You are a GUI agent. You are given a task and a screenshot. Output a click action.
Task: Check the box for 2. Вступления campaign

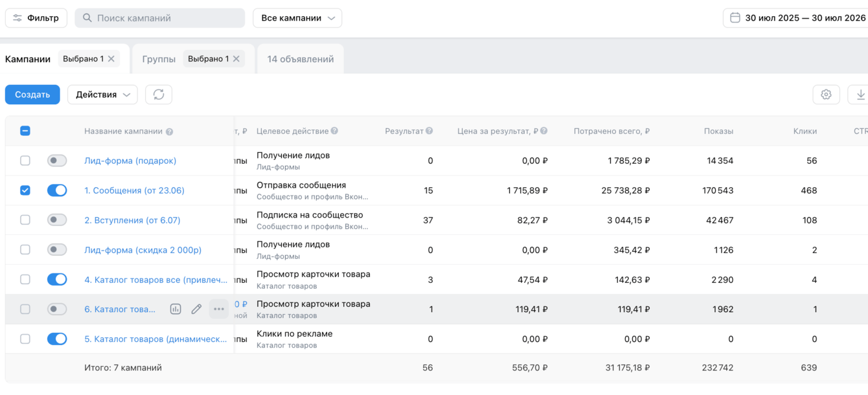(x=25, y=220)
